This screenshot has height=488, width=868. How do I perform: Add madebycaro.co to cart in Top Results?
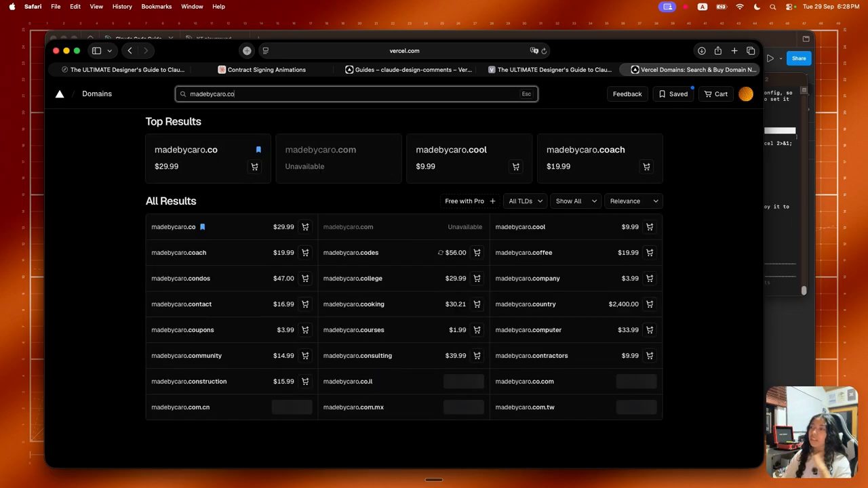(x=254, y=167)
